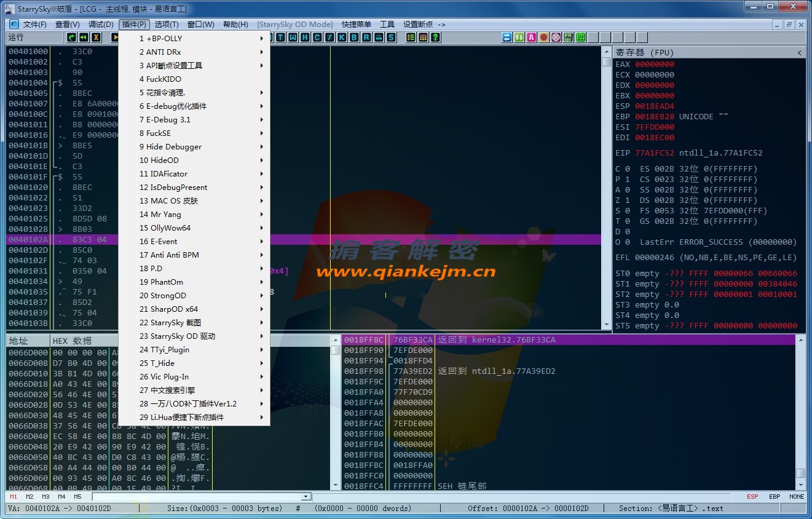Image resolution: width=812 pixels, height=519 pixels.
Task: Open the 调试(D) menu
Action: point(101,25)
